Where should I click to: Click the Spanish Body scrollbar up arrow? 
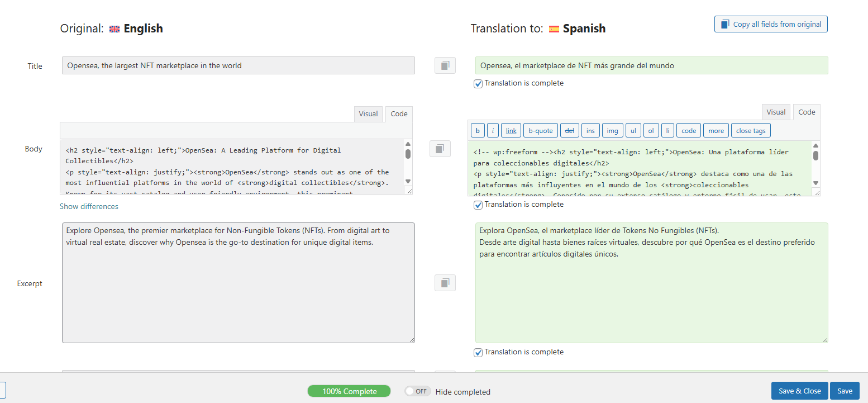click(815, 145)
